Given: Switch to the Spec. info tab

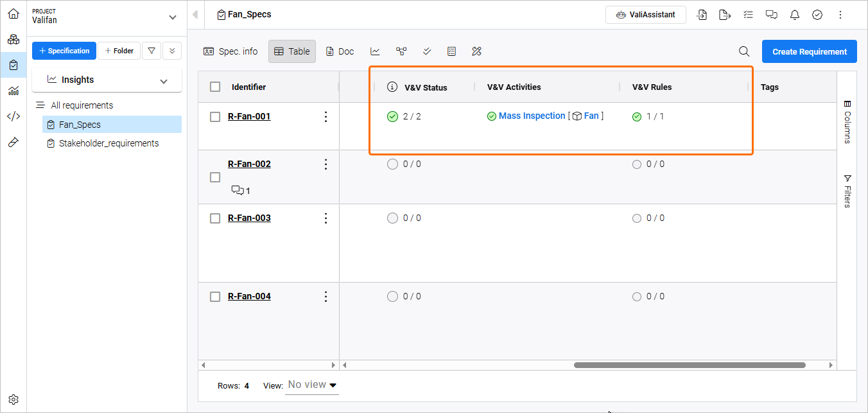Looking at the screenshot, I should point(230,51).
